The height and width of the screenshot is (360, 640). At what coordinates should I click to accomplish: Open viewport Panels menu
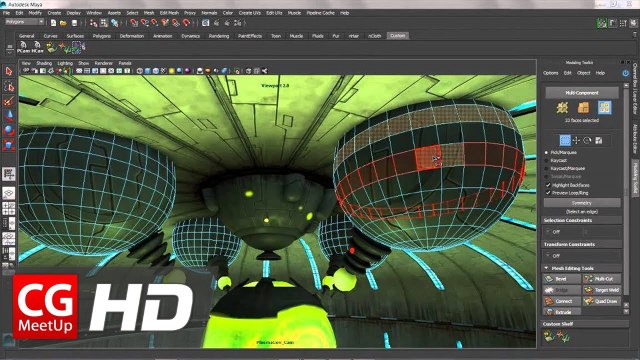(x=125, y=63)
